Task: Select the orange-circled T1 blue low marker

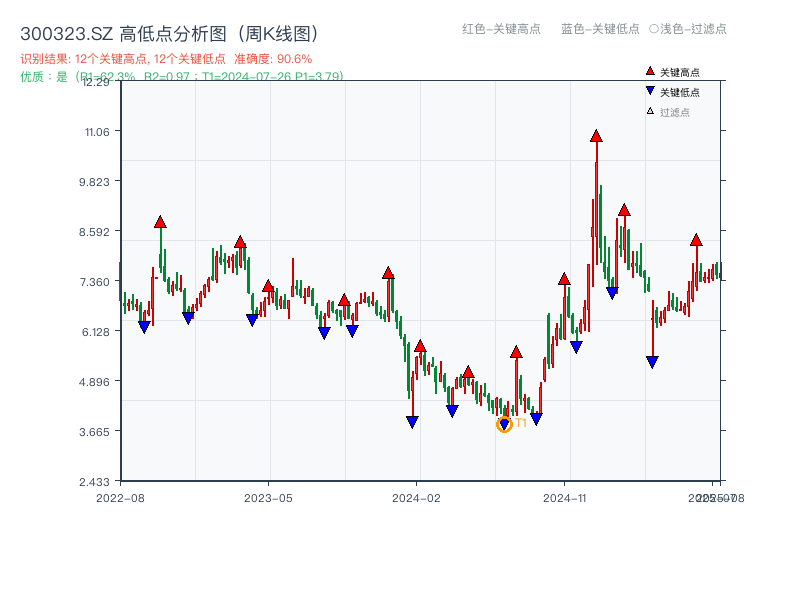Action: [x=504, y=424]
